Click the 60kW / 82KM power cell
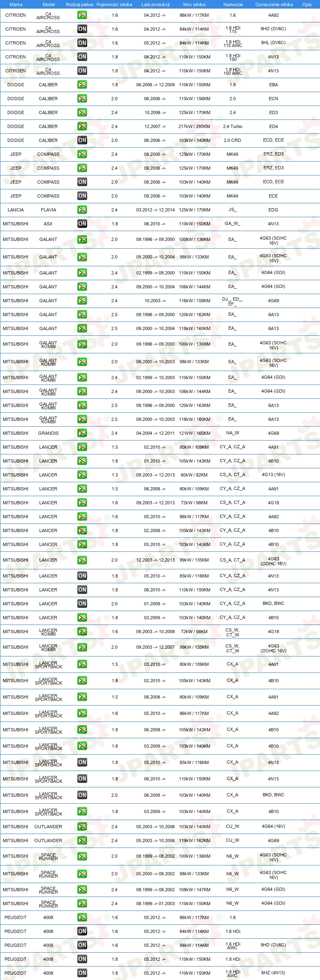Screen dimensions: 320x980 pos(194,475)
